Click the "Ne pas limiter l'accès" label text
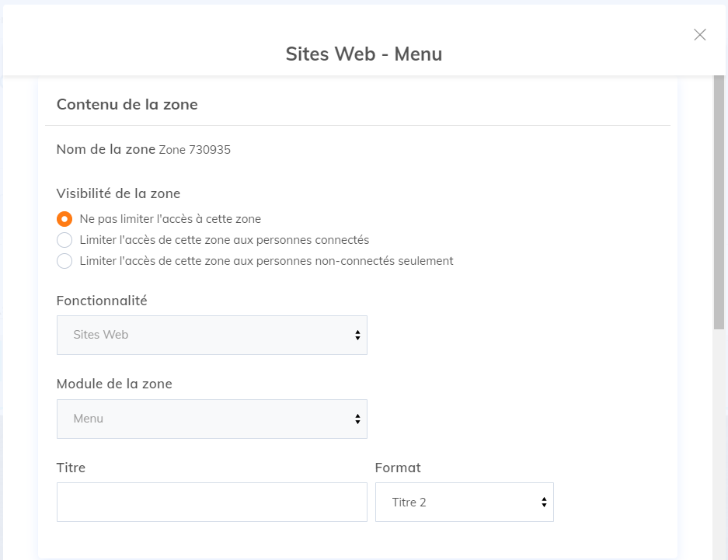 click(170, 219)
